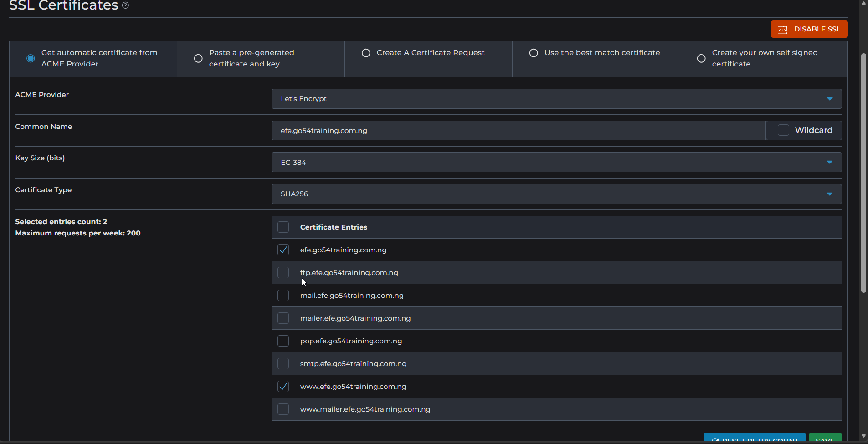Screen dimensions: 868x444
Task: Select Get automatic certificate from ACME Provider
Action: click(x=31, y=58)
